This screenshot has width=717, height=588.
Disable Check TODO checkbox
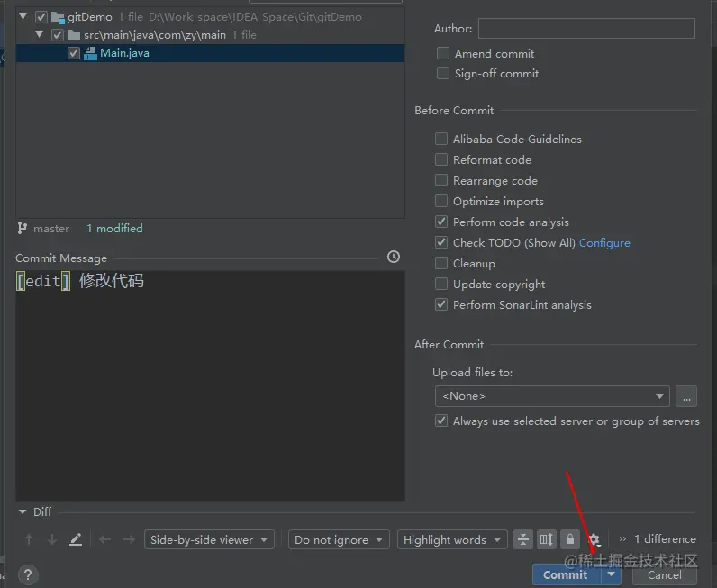(440, 242)
